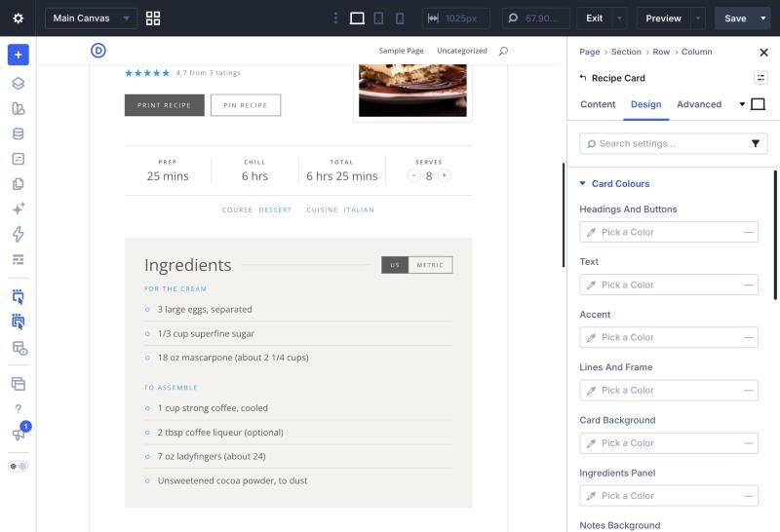Switch to the Advanced tab
780x532 pixels.
click(x=699, y=104)
